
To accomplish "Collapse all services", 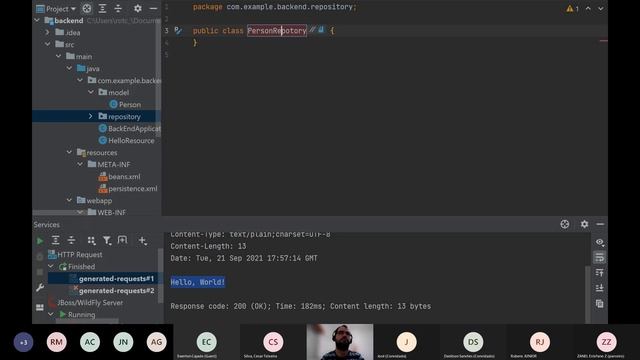I will click(71, 240).
